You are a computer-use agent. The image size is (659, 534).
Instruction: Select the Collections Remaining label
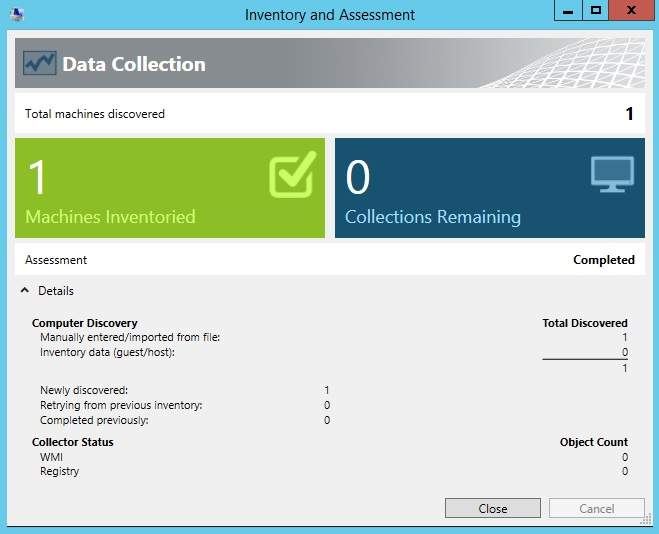(432, 217)
